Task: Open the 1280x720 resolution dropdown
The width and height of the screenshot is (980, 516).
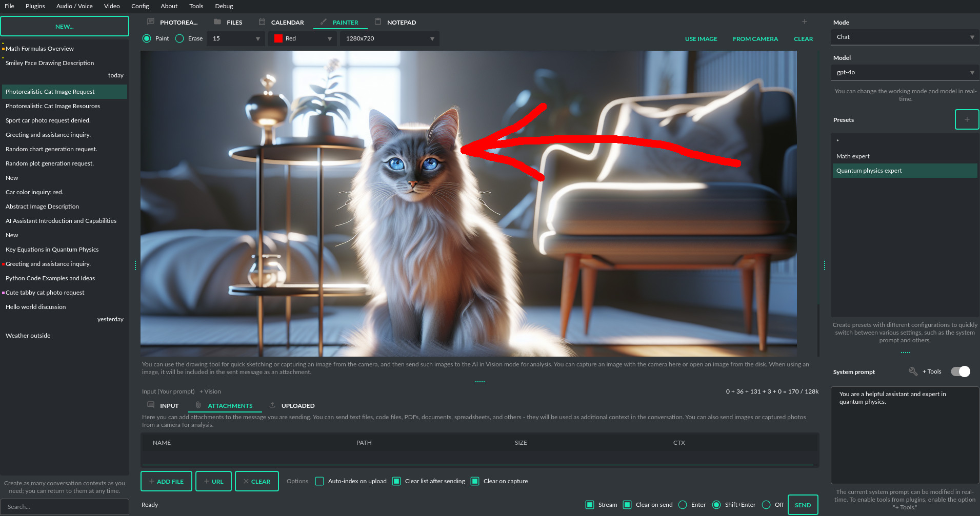Action: point(389,38)
